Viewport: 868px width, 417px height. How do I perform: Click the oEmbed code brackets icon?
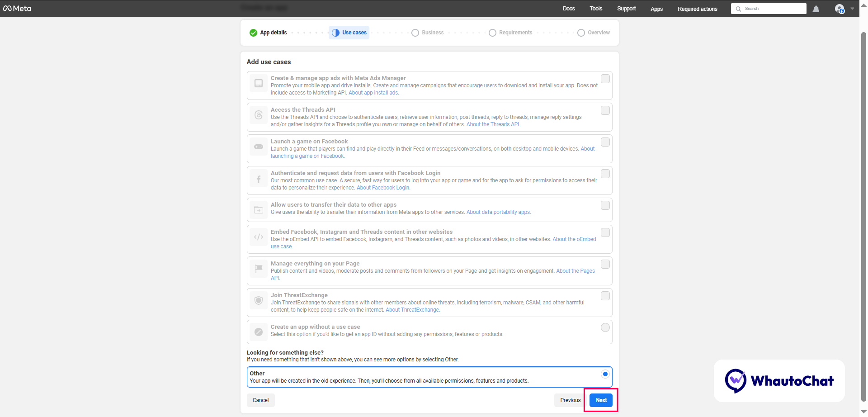(x=259, y=237)
